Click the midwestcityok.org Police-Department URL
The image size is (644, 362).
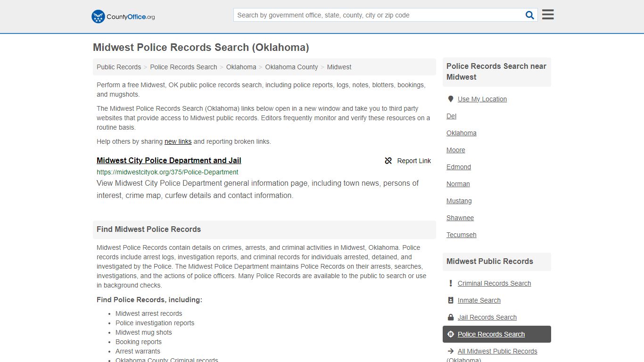(167, 172)
